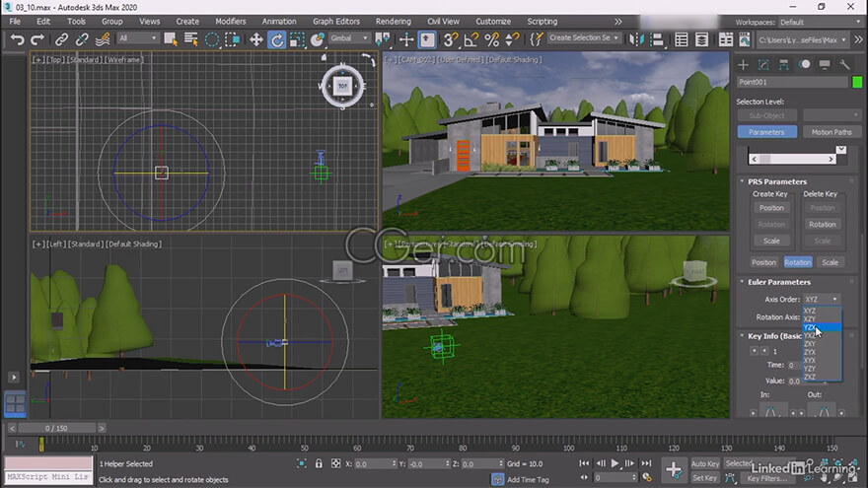Collapse the Key Info (Basic) rollout

point(774,336)
